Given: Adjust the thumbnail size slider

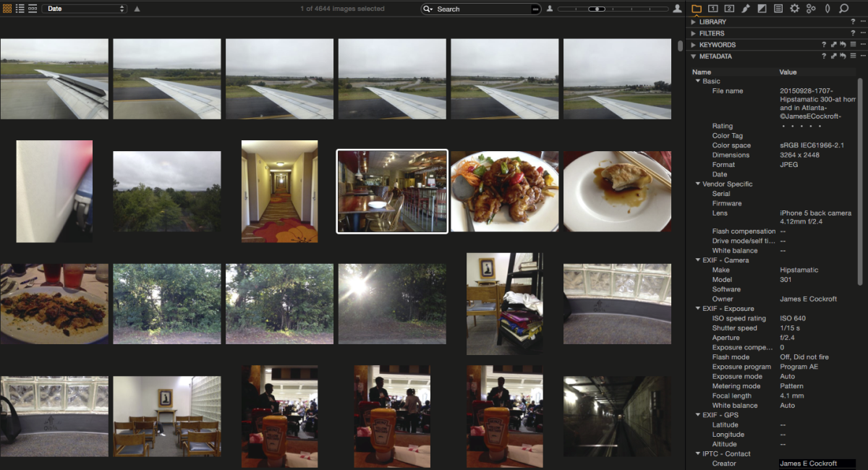Looking at the screenshot, I should coord(597,9).
